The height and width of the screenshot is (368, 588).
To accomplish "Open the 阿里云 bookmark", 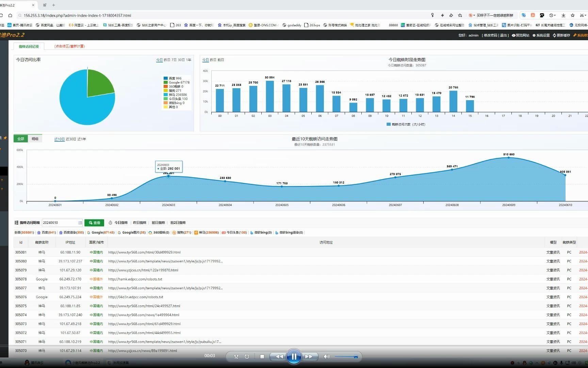I will tap(84, 25).
